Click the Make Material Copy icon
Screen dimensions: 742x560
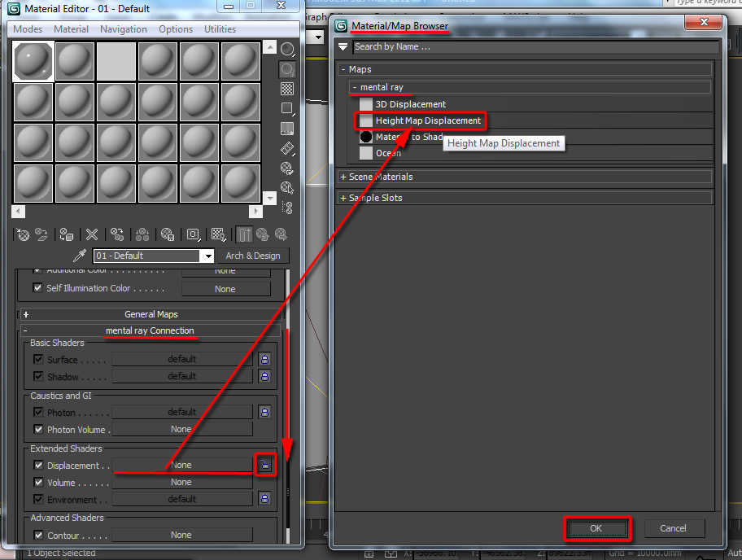(116, 234)
